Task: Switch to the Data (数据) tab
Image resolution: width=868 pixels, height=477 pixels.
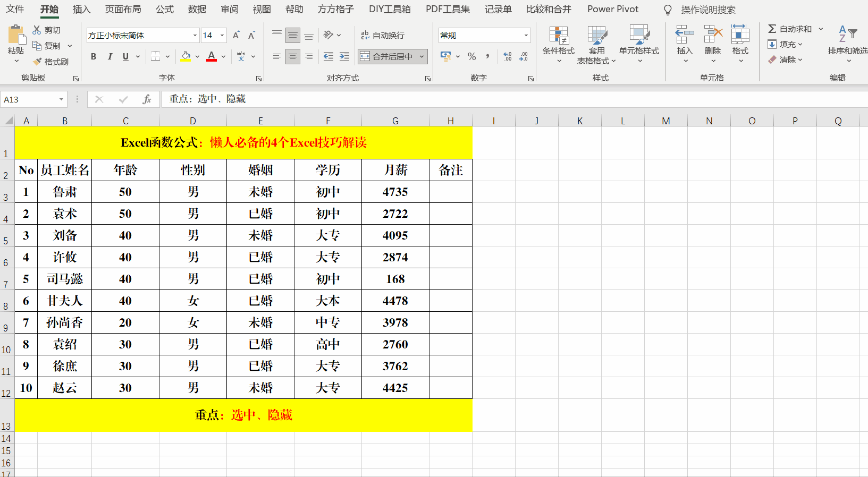Action: (x=197, y=9)
